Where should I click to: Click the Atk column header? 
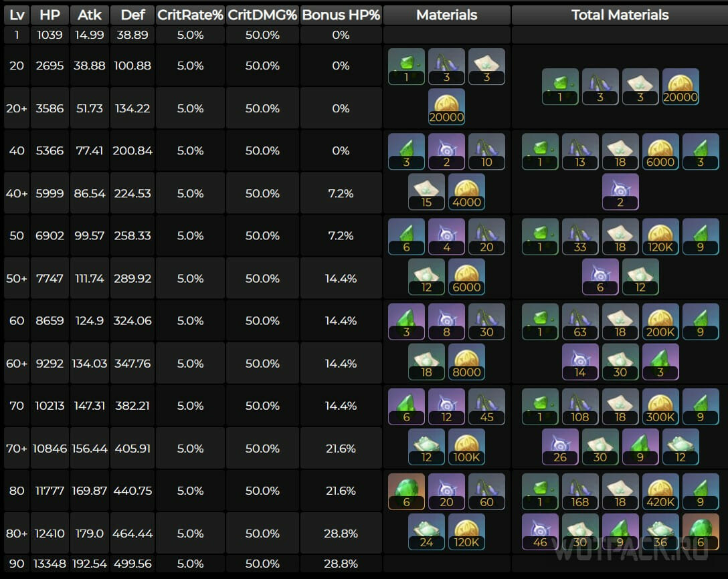coord(90,15)
